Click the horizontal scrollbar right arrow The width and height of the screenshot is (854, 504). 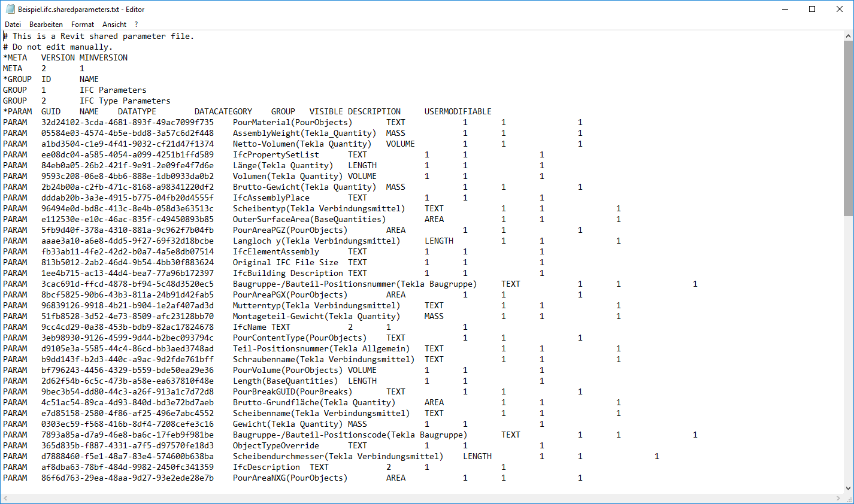click(x=838, y=499)
